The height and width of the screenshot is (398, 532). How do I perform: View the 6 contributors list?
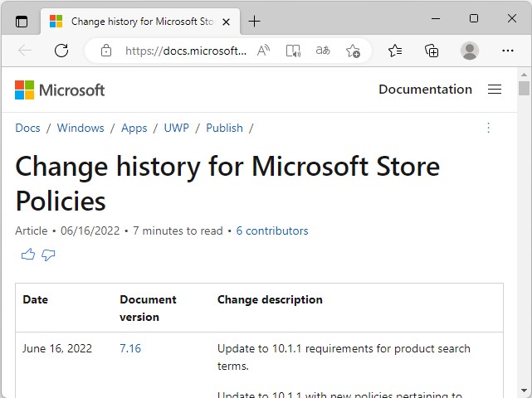[272, 231]
